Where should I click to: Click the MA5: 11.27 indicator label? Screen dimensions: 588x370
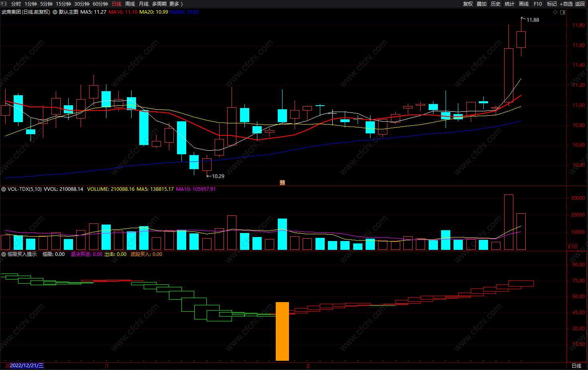coord(93,12)
